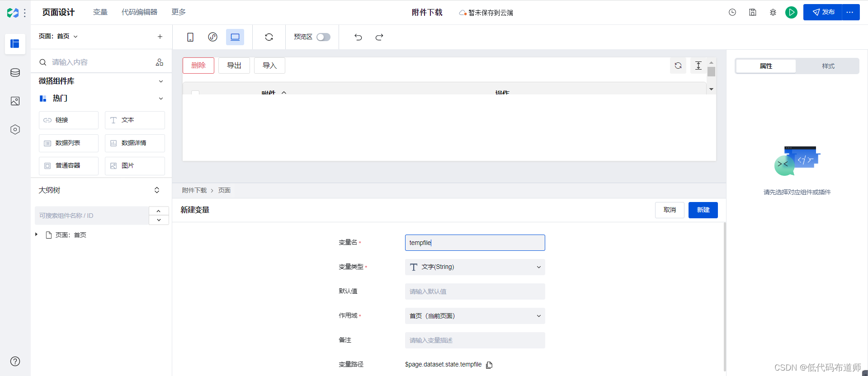Viewport: 868px width, 376px height.
Task: Refresh the canvas preview
Action: [x=269, y=37]
